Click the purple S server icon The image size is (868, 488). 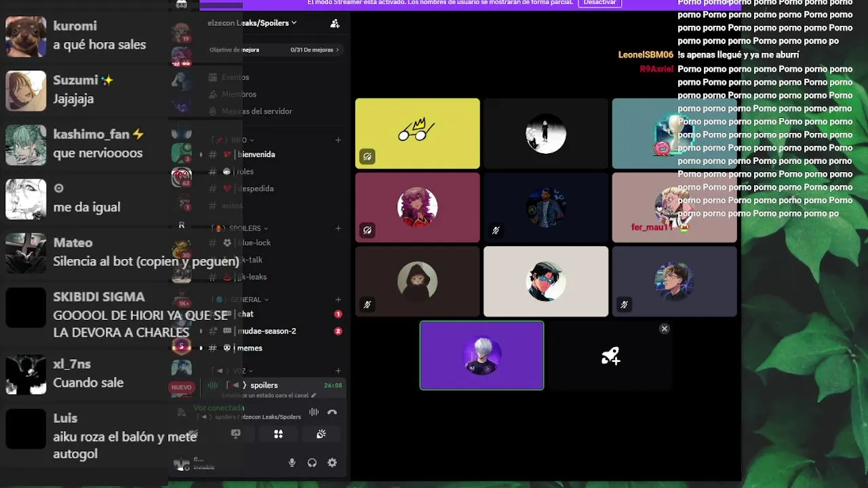[181, 346]
